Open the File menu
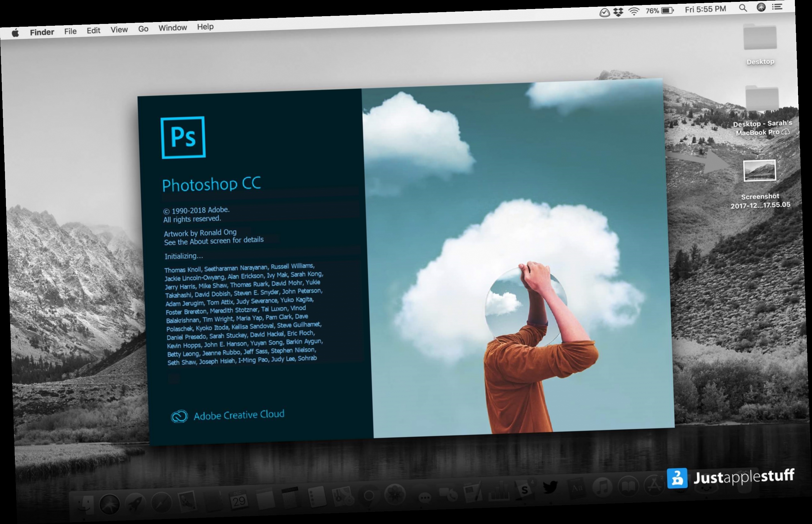The height and width of the screenshot is (524, 812). tap(71, 31)
